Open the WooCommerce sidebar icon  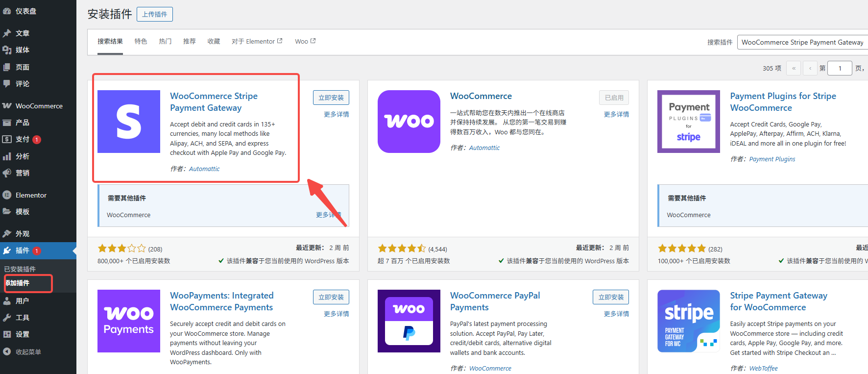(7, 106)
